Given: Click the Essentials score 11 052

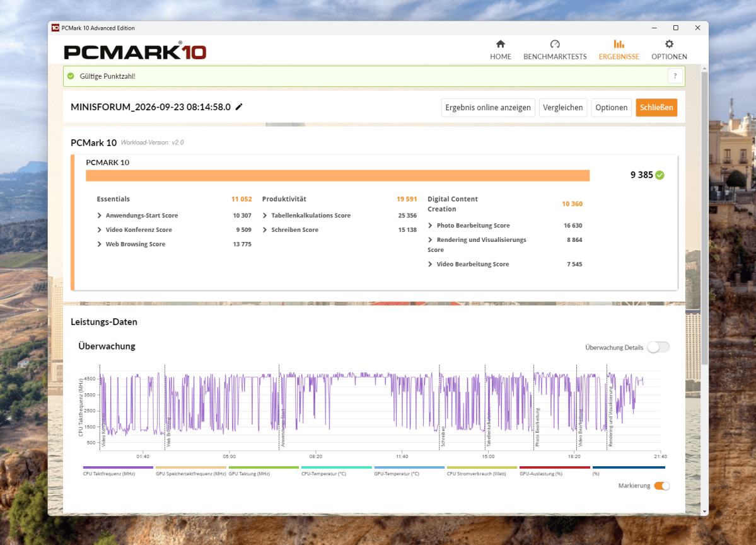Looking at the screenshot, I should (x=241, y=199).
